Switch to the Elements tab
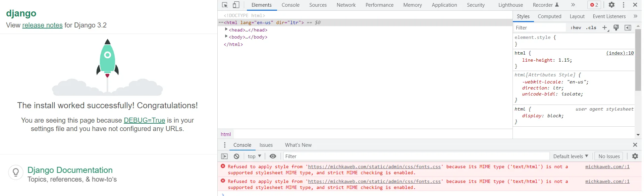Image resolution: width=644 pixels, height=196 pixels. 262,5
